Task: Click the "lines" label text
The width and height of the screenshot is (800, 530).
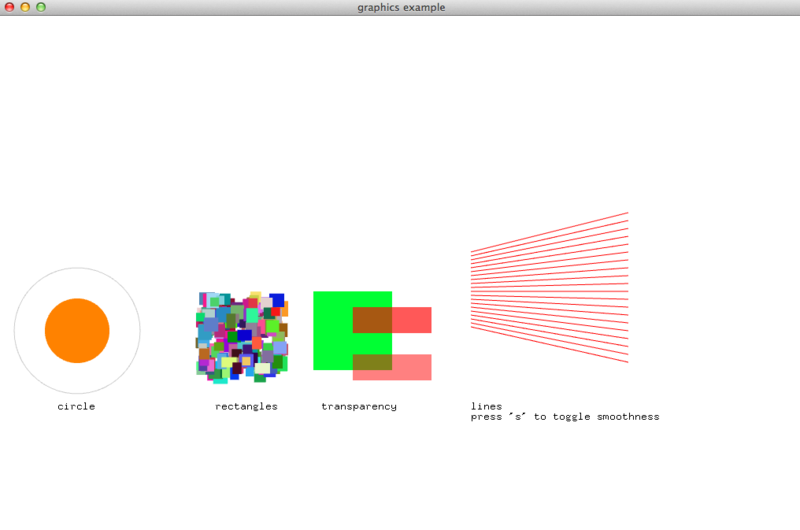Action: coord(486,406)
